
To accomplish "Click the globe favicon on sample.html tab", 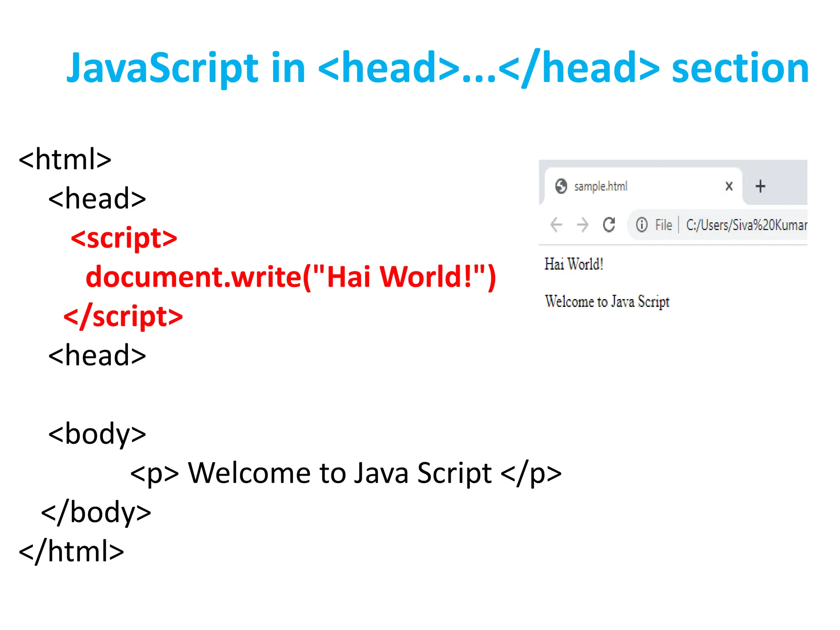I will coord(561,186).
